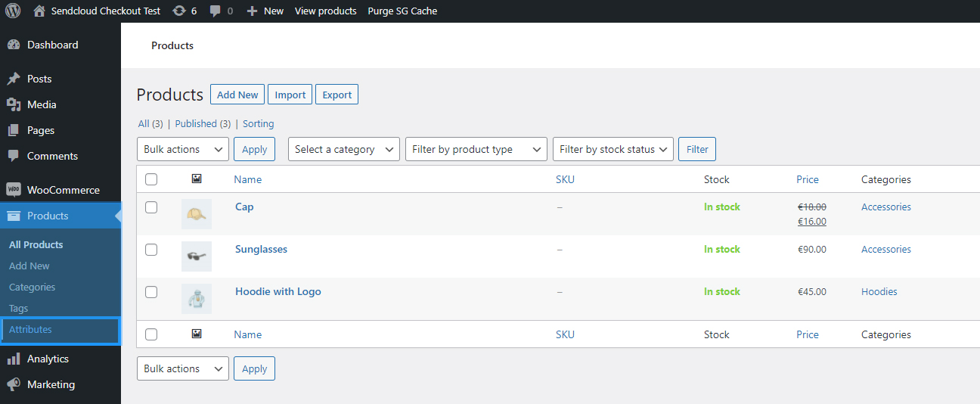Show All (3) products filter link
The height and width of the screenshot is (404, 980).
click(x=150, y=123)
